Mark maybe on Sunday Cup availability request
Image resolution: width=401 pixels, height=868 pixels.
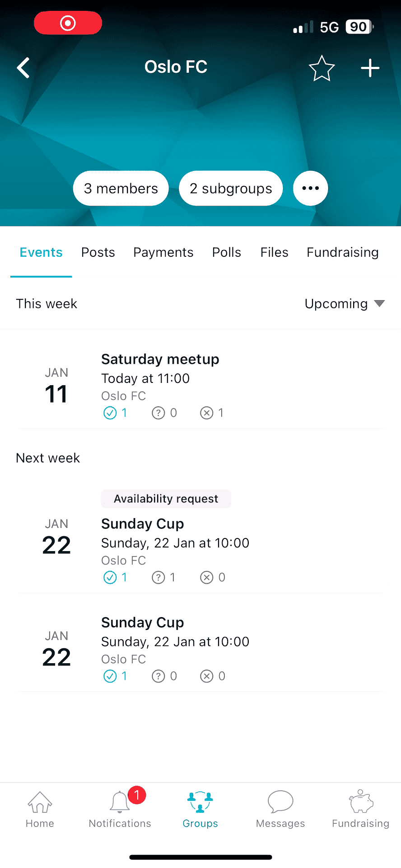tap(159, 577)
